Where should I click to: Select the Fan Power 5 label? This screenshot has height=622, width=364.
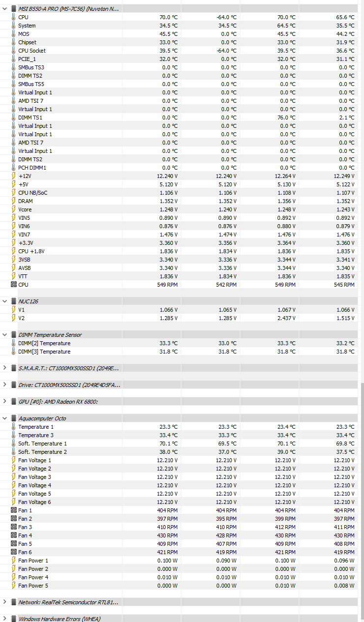pos(33,586)
